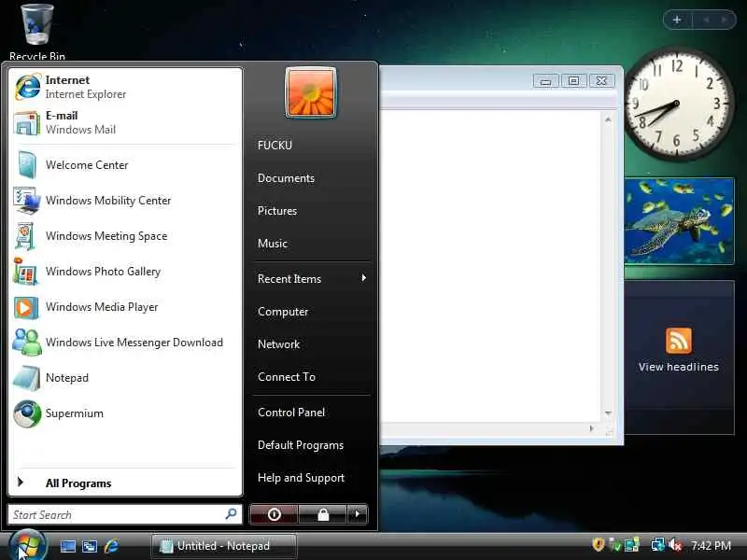Click Switch Between Windows quick launch icon
The width and height of the screenshot is (747, 560).
pos(90,546)
